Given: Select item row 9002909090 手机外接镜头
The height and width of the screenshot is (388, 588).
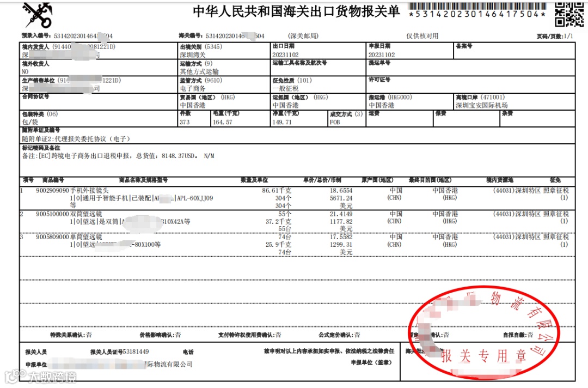Looking at the screenshot, I should (297, 198).
